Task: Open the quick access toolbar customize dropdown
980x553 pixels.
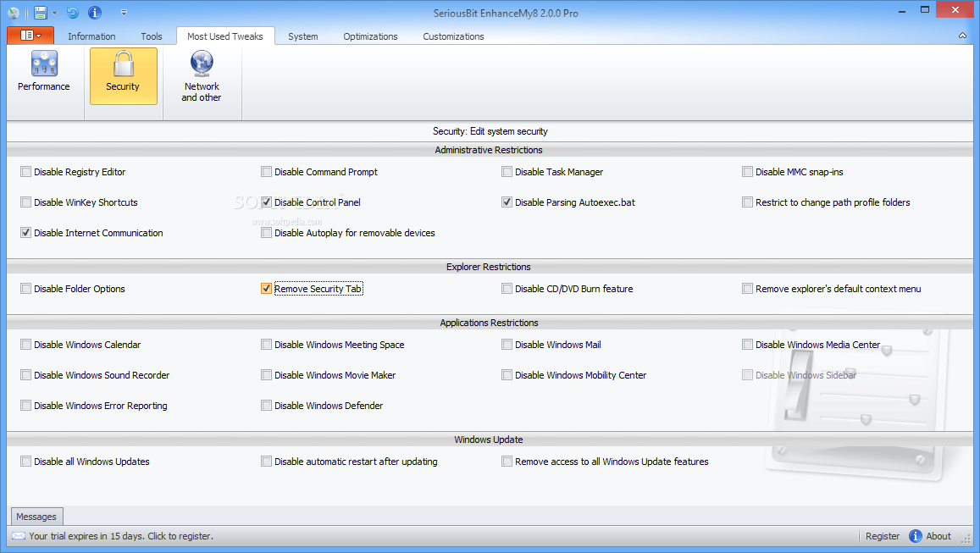Action: coord(124,13)
